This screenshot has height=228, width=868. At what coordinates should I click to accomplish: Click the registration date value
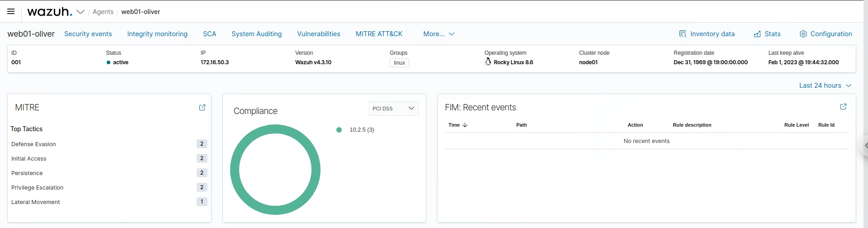pos(710,62)
